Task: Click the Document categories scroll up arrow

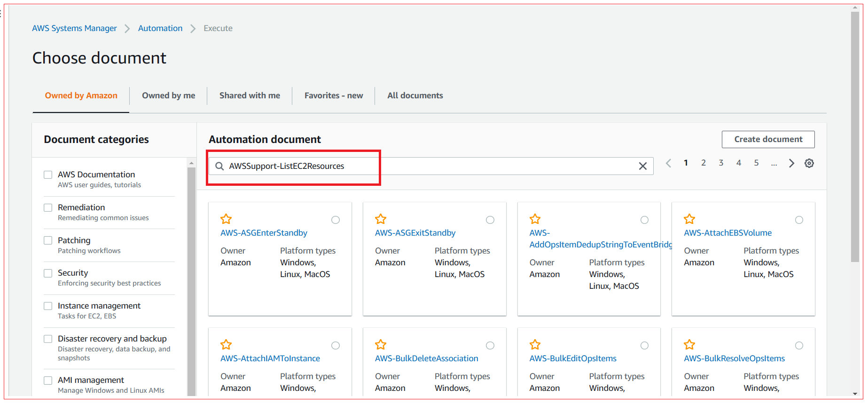Action: pos(191,163)
